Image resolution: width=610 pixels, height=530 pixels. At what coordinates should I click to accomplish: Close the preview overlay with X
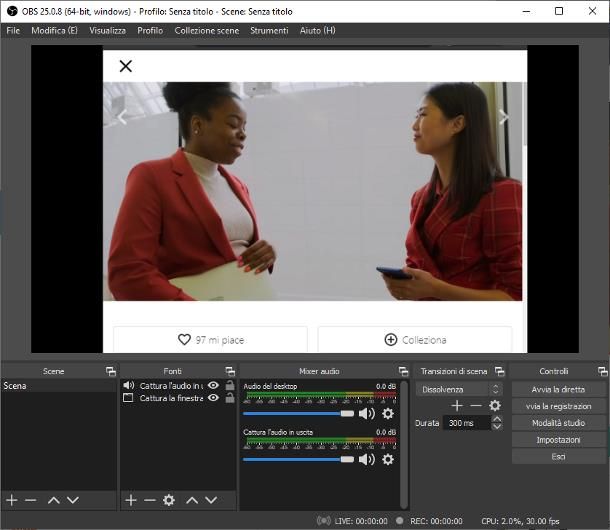tap(126, 66)
